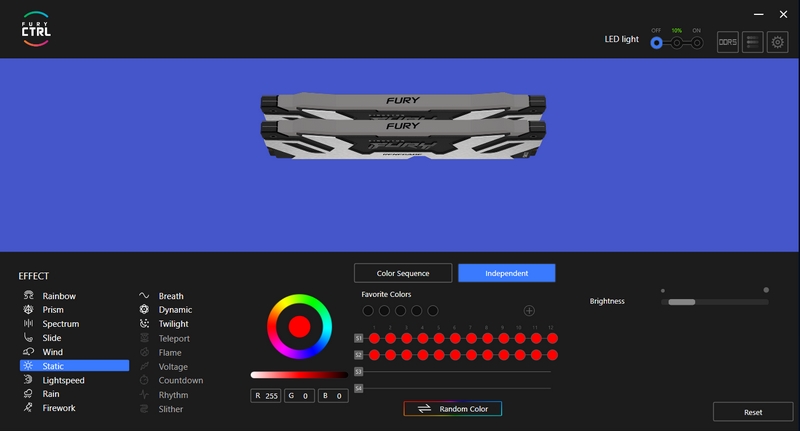The image size is (800, 431).
Task: Click the Slither effect icon
Action: [x=144, y=409]
